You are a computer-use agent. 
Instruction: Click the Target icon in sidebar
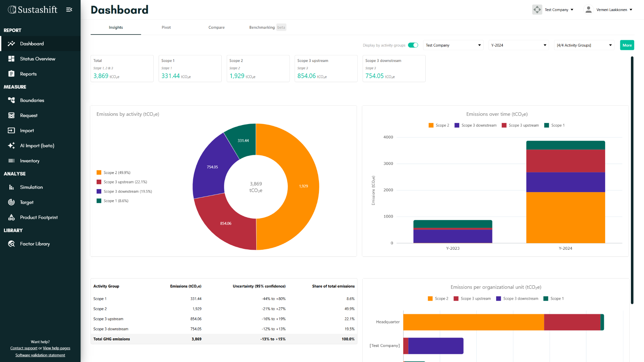coord(11,202)
